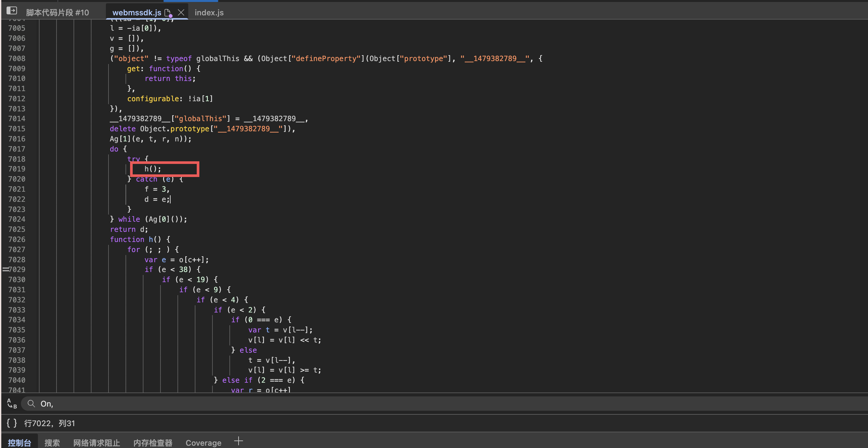Open the 内存检查器 drawer tab

[x=153, y=443]
